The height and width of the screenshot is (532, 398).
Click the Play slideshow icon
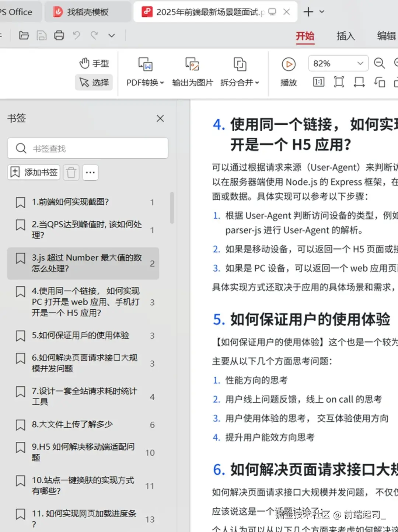tap(289, 64)
